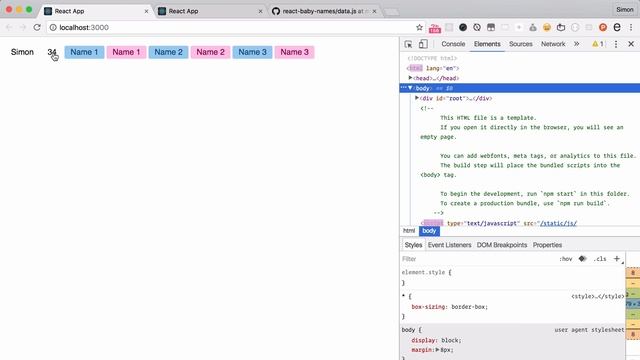This screenshot has height=360, width=640.
Task: Close the first React App tab
Action: 146,11
